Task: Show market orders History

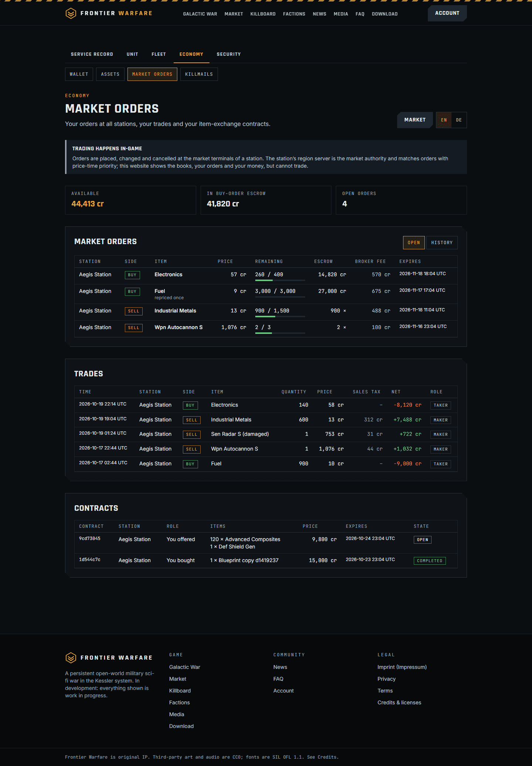Action: point(442,243)
